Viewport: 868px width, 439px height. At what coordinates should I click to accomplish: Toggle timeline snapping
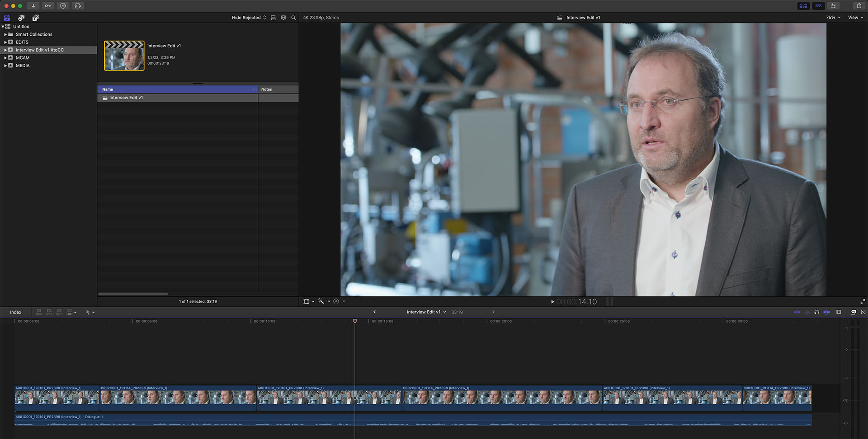pos(826,312)
